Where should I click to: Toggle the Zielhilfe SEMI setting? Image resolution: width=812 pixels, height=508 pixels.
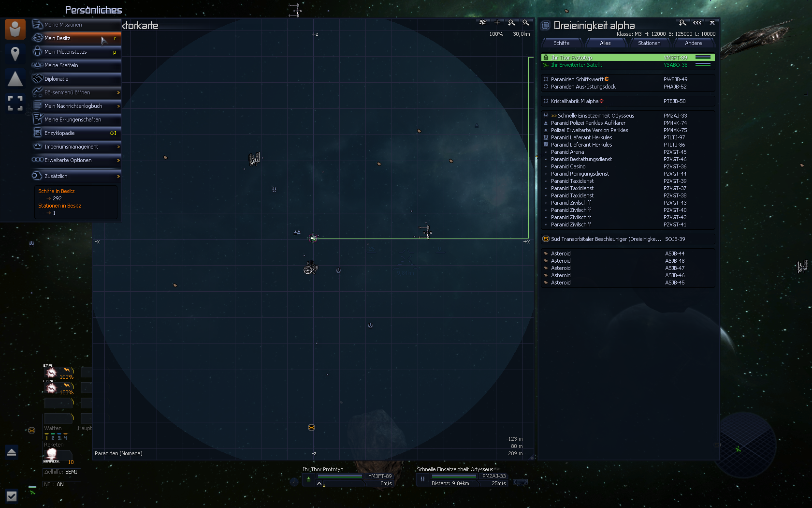[60, 472]
